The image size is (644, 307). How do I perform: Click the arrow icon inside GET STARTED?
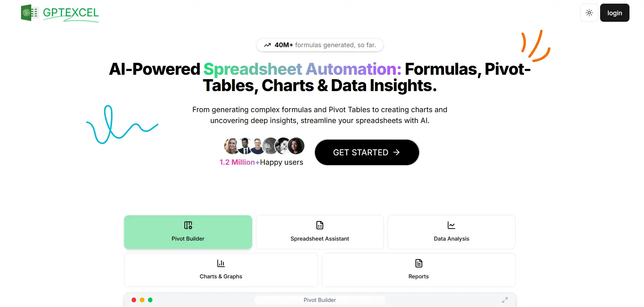pyautogui.click(x=397, y=152)
